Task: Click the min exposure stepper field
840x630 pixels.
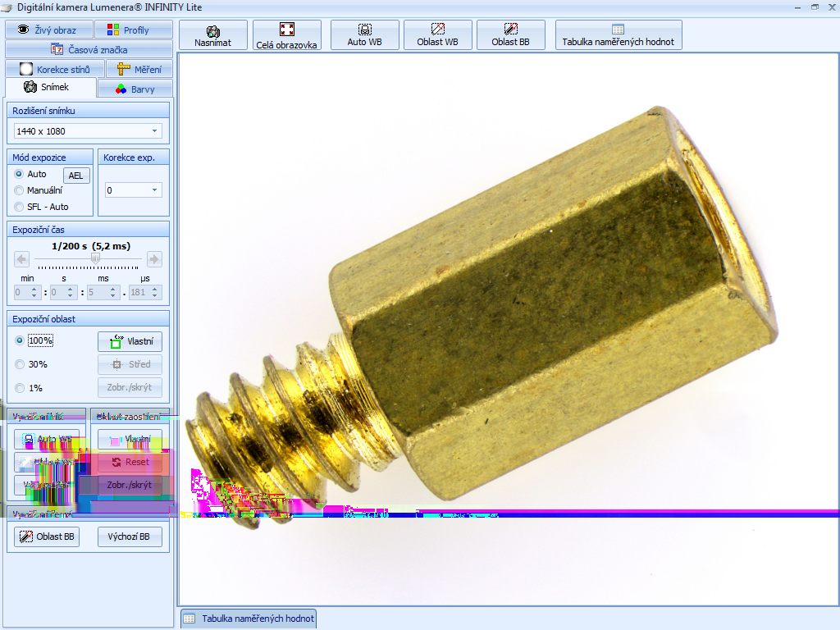Action: point(27,293)
